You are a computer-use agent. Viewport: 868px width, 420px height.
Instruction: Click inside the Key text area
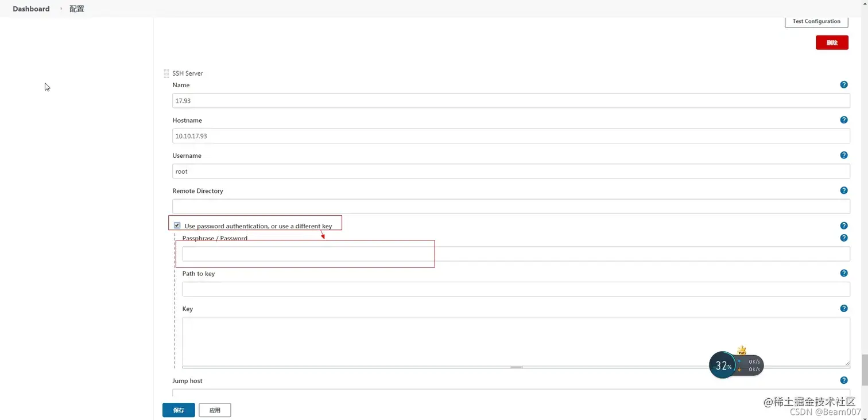coord(516,341)
